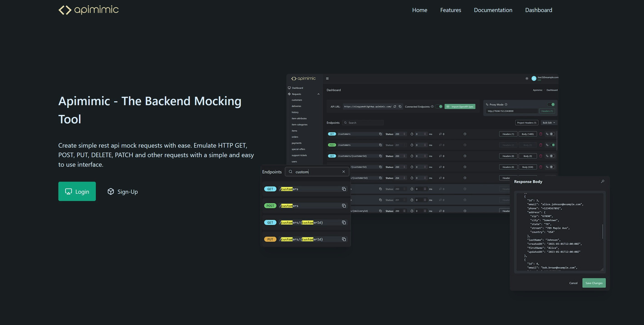Image resolution: width=644 pixels, height=325 pixels.
Task: Click the 'Edit' link under Joe.G@example.com
Action: [x=539, y=80]
